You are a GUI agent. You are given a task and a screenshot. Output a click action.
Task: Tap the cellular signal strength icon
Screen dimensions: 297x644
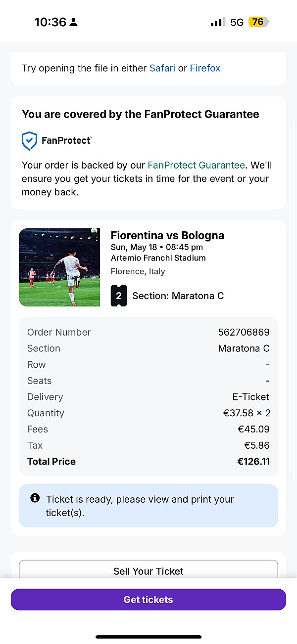pyautogui.click(x=217, y=22)
